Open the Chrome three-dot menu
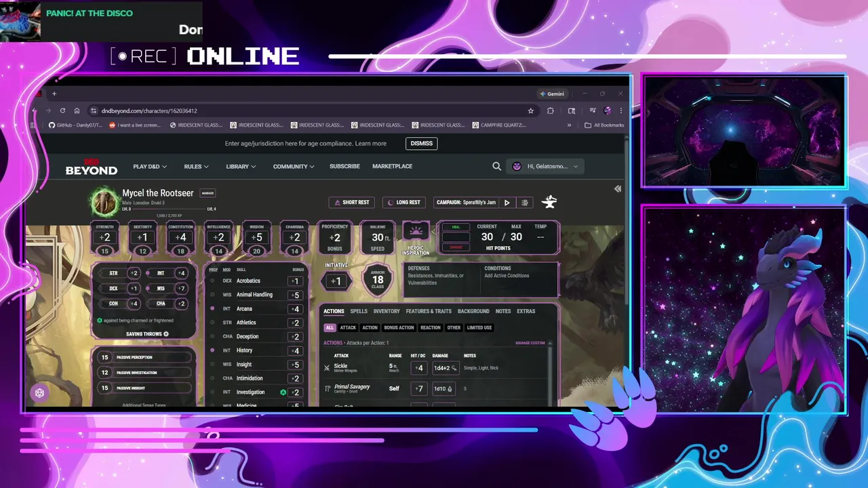Image resolution: width=868 pixels, height=488 pixels. point(620,110)
